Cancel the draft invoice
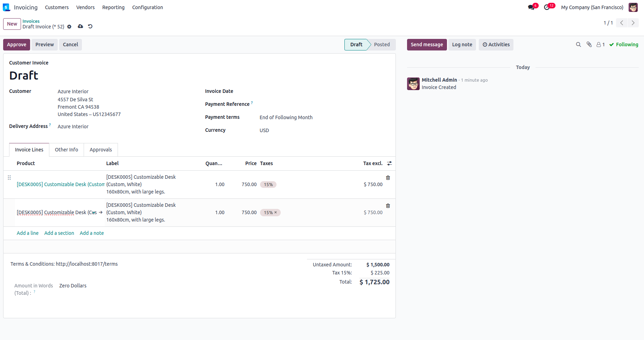The width and height of the screenshot is (644, 340). click(70, 45)
